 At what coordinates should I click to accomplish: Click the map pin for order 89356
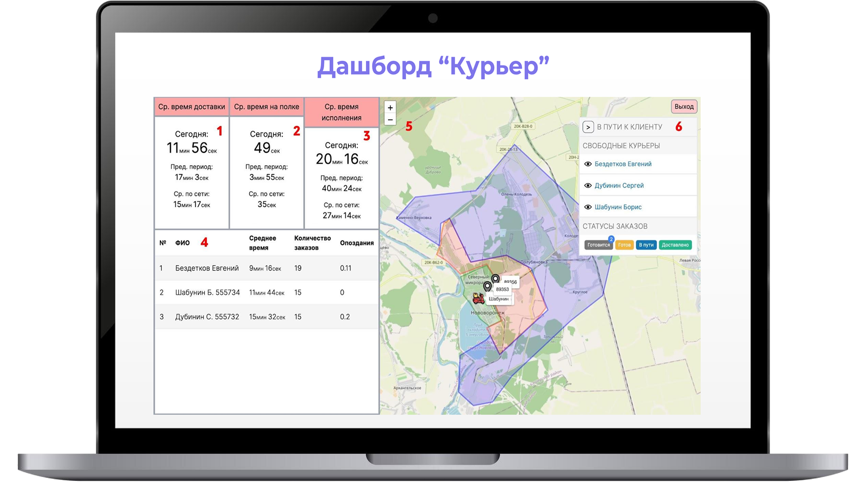pyautogui.click(x=495, y=279)
